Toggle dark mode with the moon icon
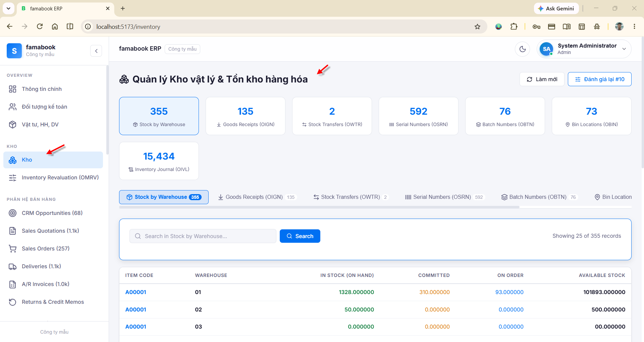644x342 pixels. pos(522,49)
